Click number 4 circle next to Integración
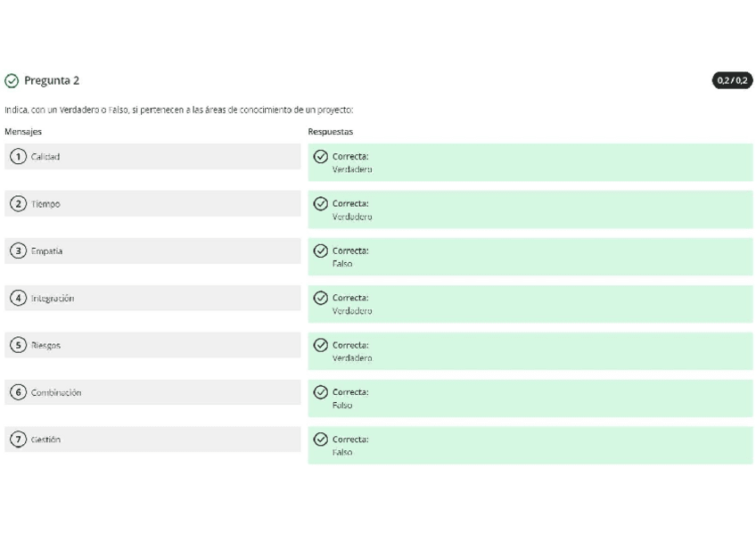The height and width of the screenshot is (534, 756). (18, 299)
